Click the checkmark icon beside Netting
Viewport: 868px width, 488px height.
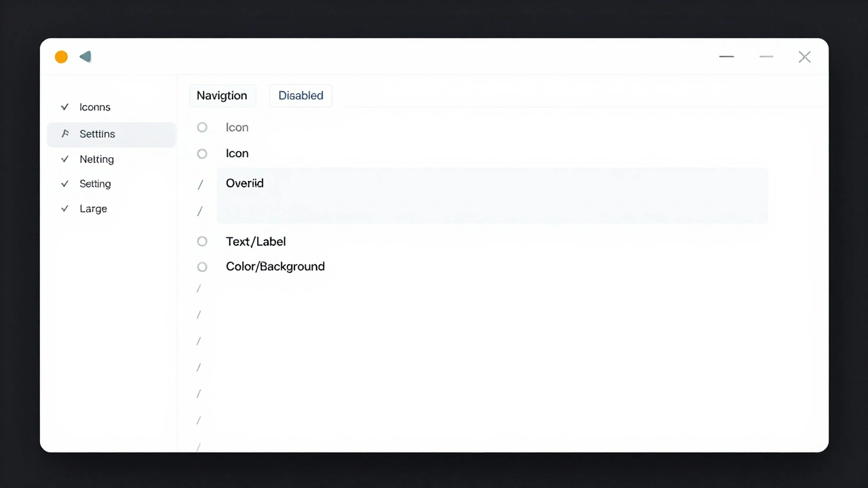[64, 159]
